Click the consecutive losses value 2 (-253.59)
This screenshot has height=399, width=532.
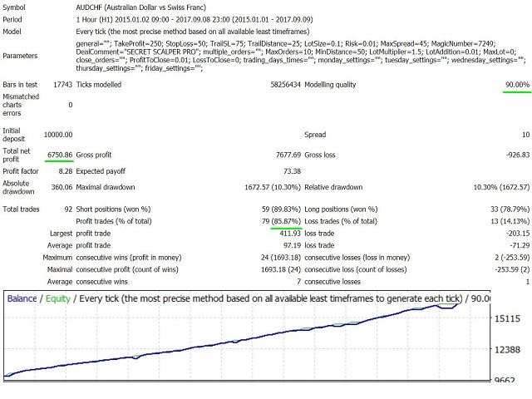click(x=512, y=258)
